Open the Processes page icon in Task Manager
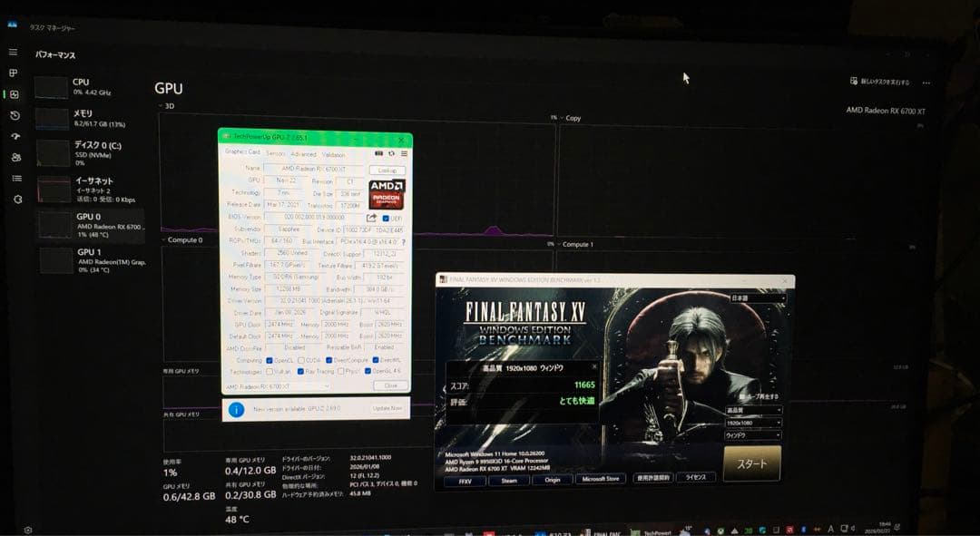The height and width of the screenshot is (536, 980). [13, 73]
